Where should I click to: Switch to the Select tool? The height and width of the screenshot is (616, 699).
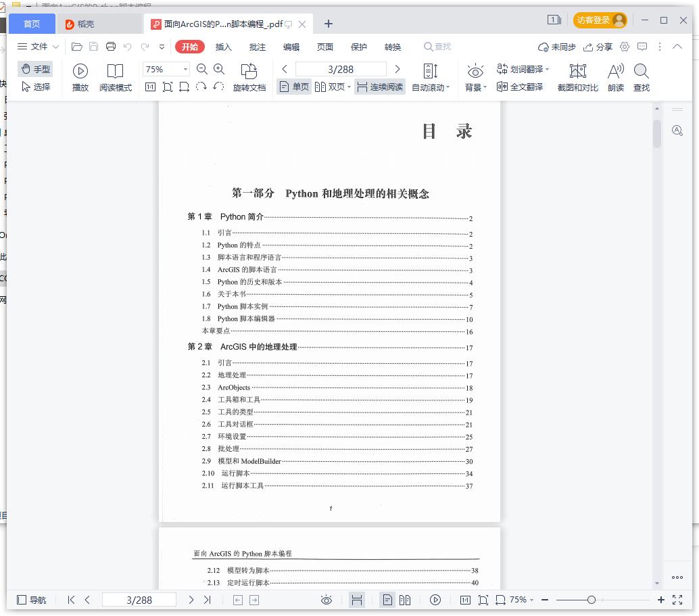click(x=36, y=87)
